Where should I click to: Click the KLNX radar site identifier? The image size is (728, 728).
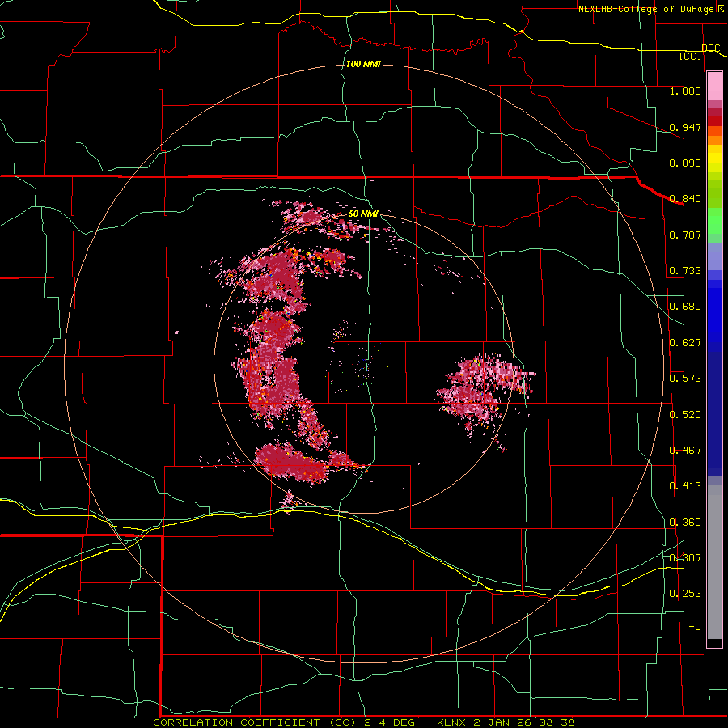click(x=452, y=722)
